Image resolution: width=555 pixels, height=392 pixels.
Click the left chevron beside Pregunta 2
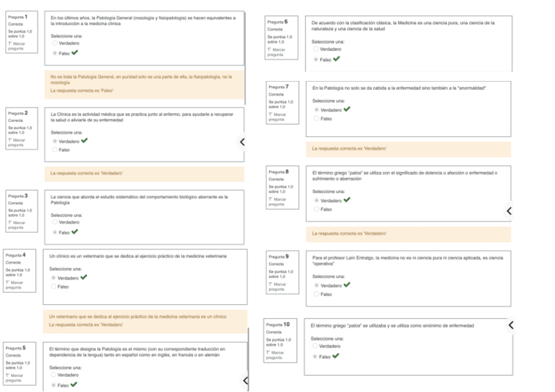pyautogui.click(x=242, y=142)
